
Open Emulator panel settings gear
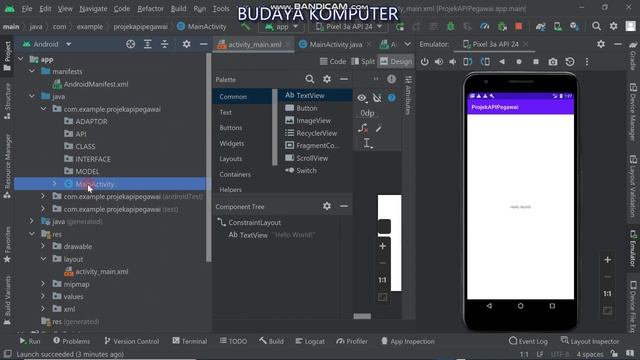(601, 44)
